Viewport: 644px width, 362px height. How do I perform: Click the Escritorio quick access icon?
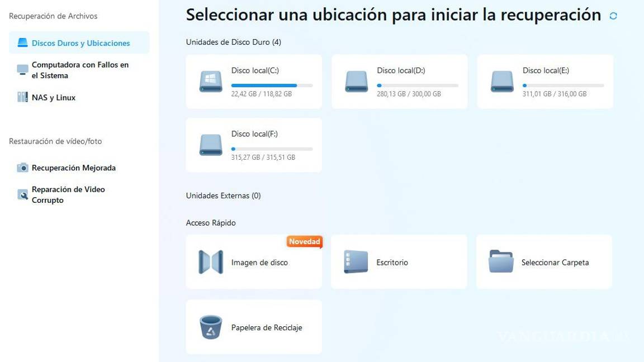356,261
